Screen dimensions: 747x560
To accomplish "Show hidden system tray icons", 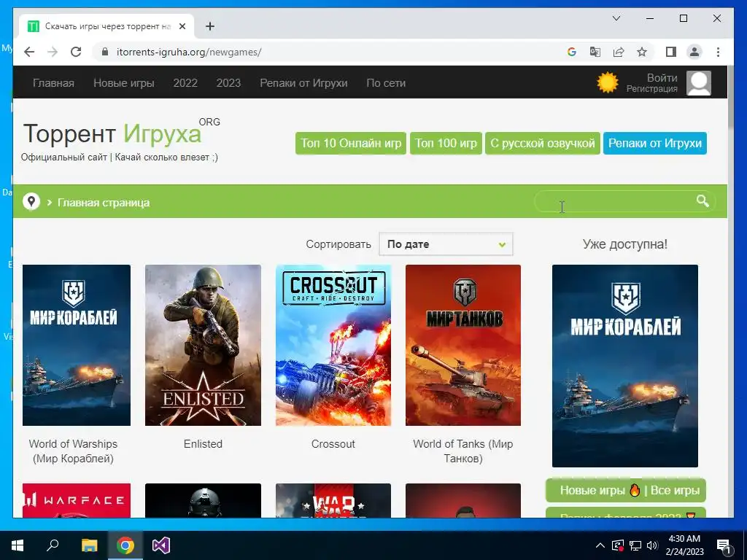I will pyautogui.click(x=600, y=545).
